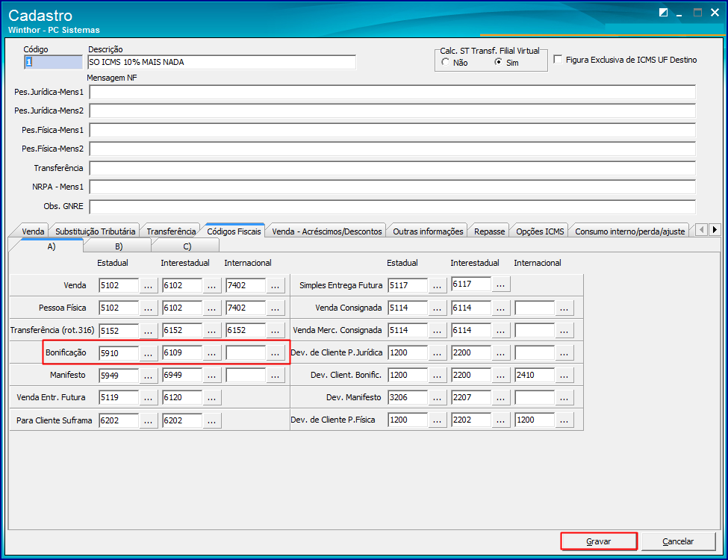Open lookup for Simples Entrega Futura Estadual 5117
This screenshot has height=560, width=728.
[437, 285]
